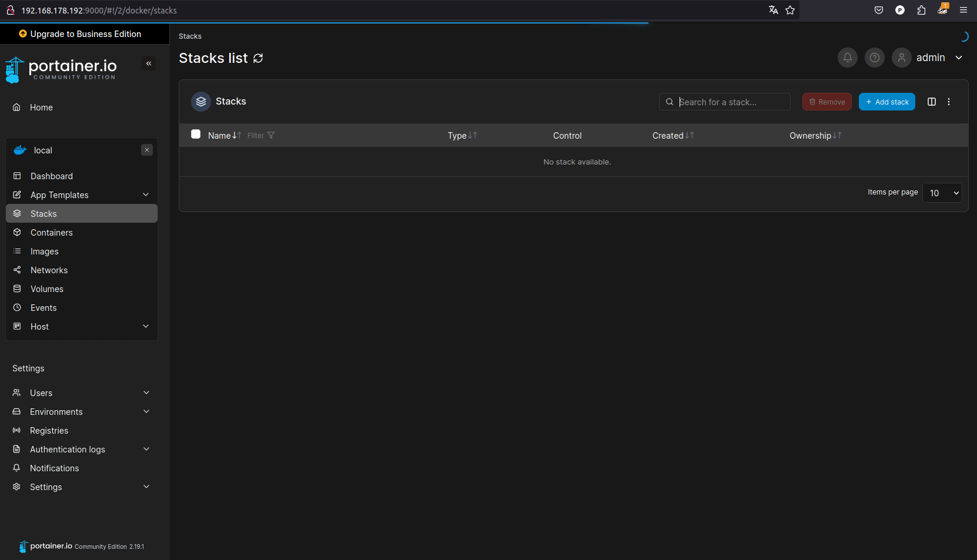Click the Name column filter icon
Screen dimensions: 977x560
(x=270, y=136)
